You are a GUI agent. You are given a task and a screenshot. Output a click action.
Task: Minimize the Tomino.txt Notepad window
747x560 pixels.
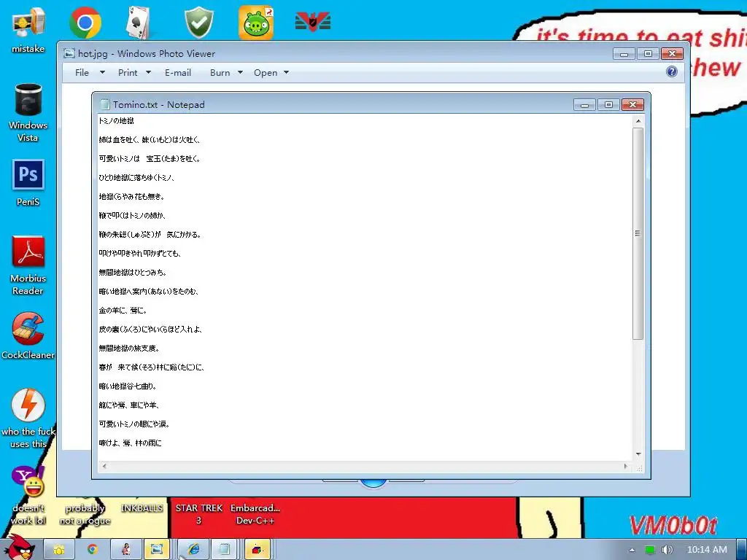[584, 105]
